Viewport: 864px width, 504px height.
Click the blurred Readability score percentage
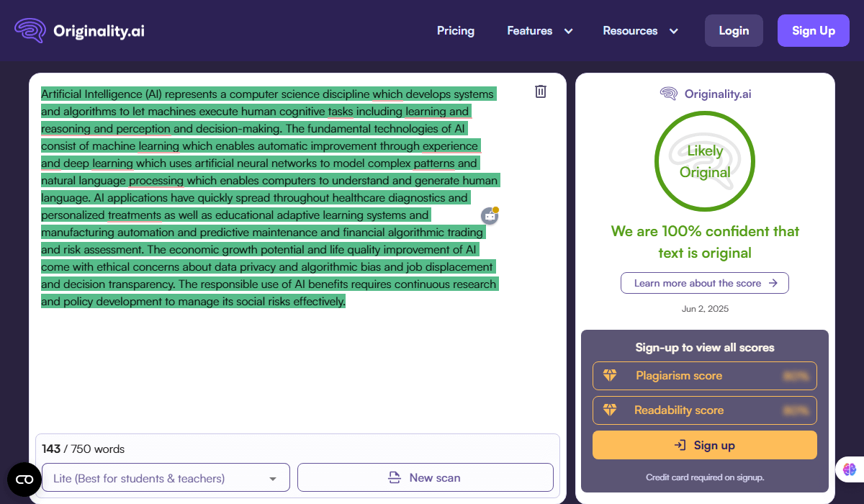[796, 410]
